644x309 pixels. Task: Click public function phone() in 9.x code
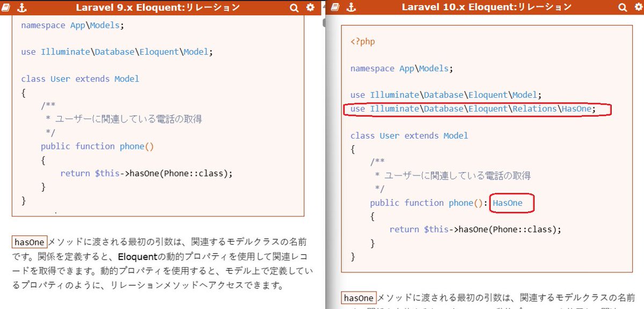[97, 146]
